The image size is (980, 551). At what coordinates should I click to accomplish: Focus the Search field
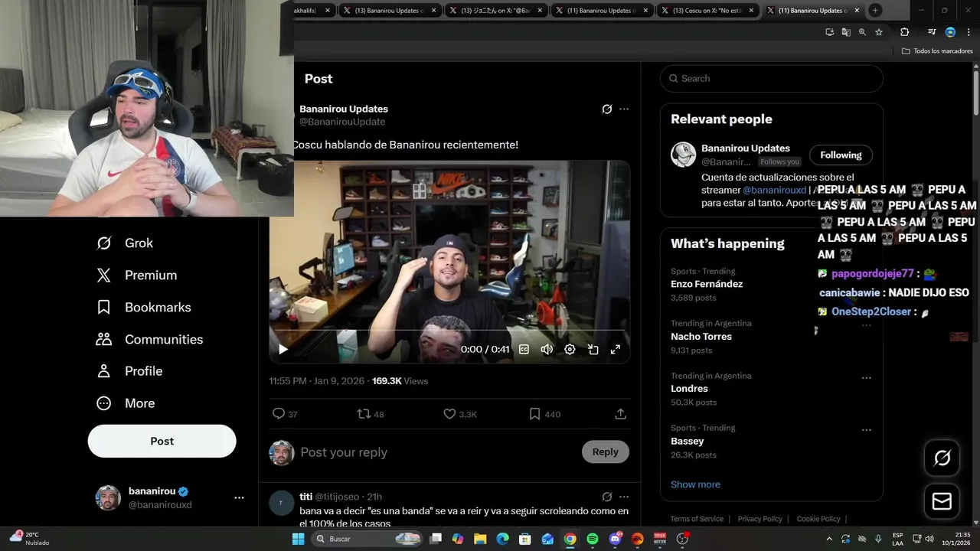[772, 79]
